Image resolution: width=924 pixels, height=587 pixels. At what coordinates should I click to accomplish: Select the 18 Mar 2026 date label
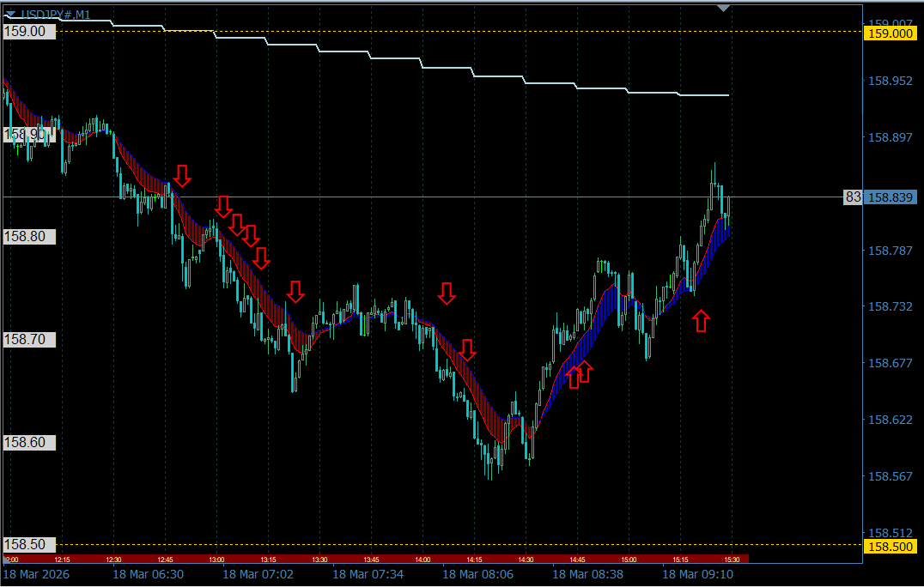point(36,574)
